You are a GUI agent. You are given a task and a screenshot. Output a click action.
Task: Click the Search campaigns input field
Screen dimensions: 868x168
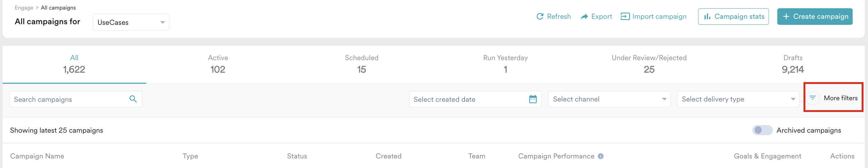click(69, 100)
